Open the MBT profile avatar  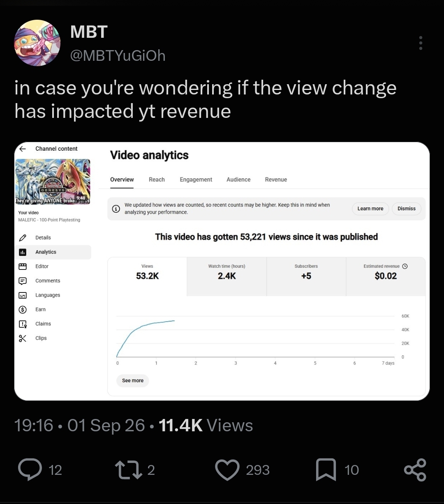tap(37, 43)
